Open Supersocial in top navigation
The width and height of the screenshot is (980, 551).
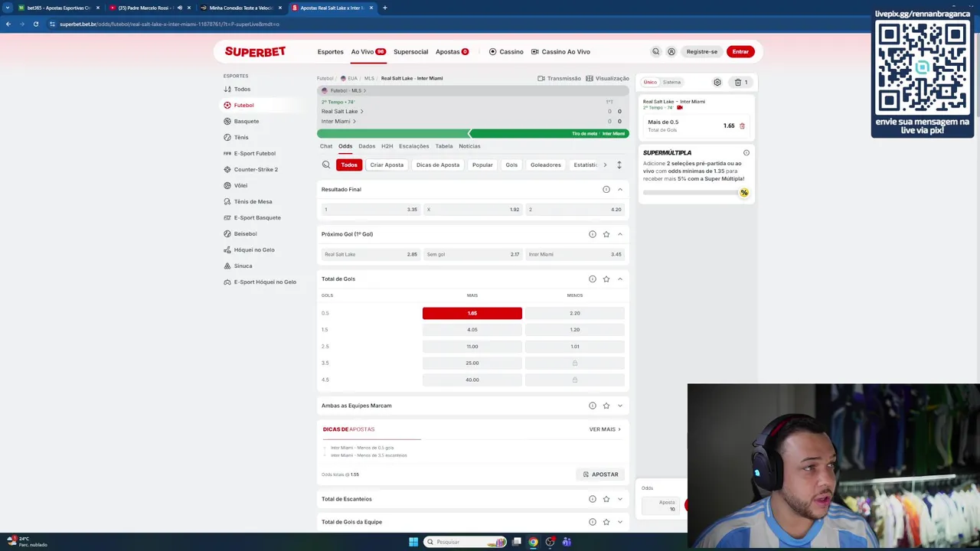pos(410,51)
